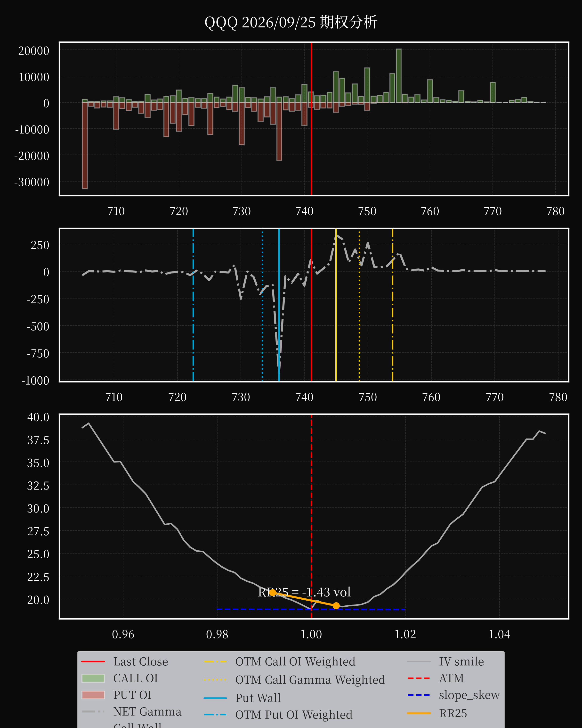Select the "OTM Call Gamma Weighted" legend label

pos(310,680)
